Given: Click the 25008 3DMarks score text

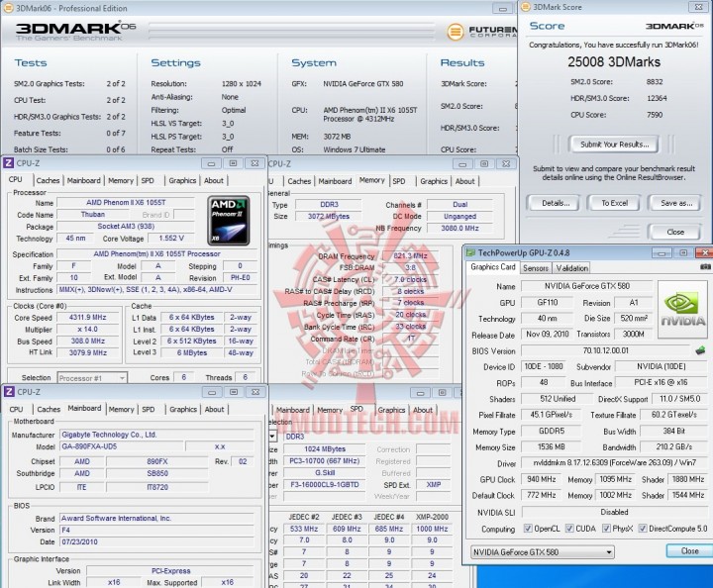Looking at the screenshot, I should [x=614, y=61].
